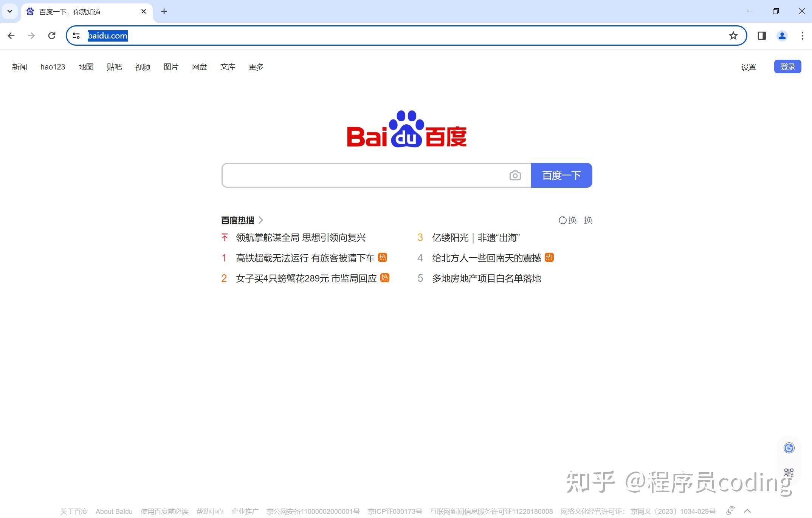812x518 pixels.
Task: Bookmark this page with the star icon
Action: pyautogui.click(x=733, y=36)
